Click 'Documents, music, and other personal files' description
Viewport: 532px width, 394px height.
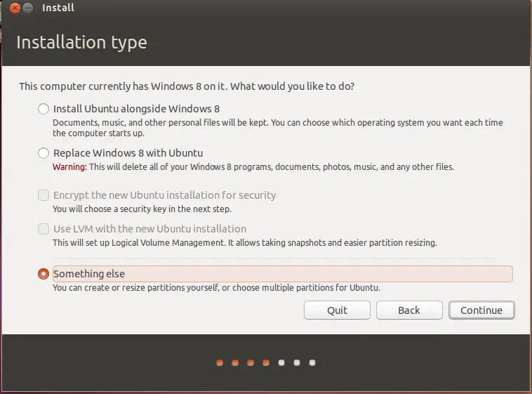pyautogui.click(x=277, y=128)
